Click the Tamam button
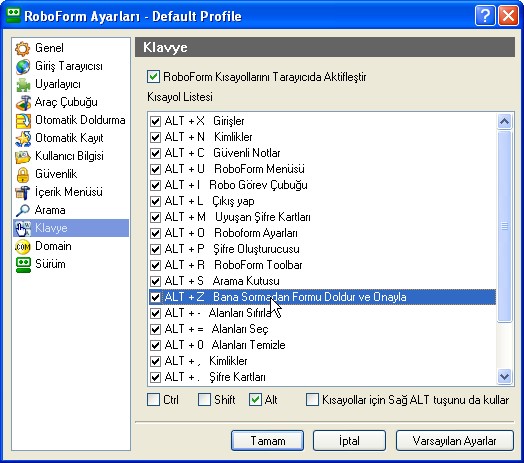524x463 pixels. coord(268,441)
